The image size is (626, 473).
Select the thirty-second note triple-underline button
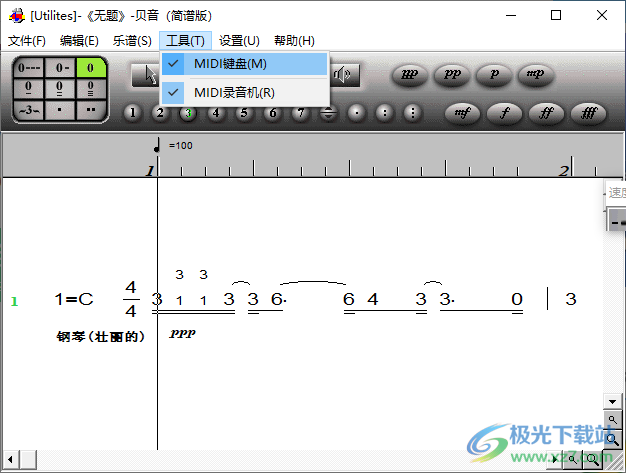click(x=91, y=88)
